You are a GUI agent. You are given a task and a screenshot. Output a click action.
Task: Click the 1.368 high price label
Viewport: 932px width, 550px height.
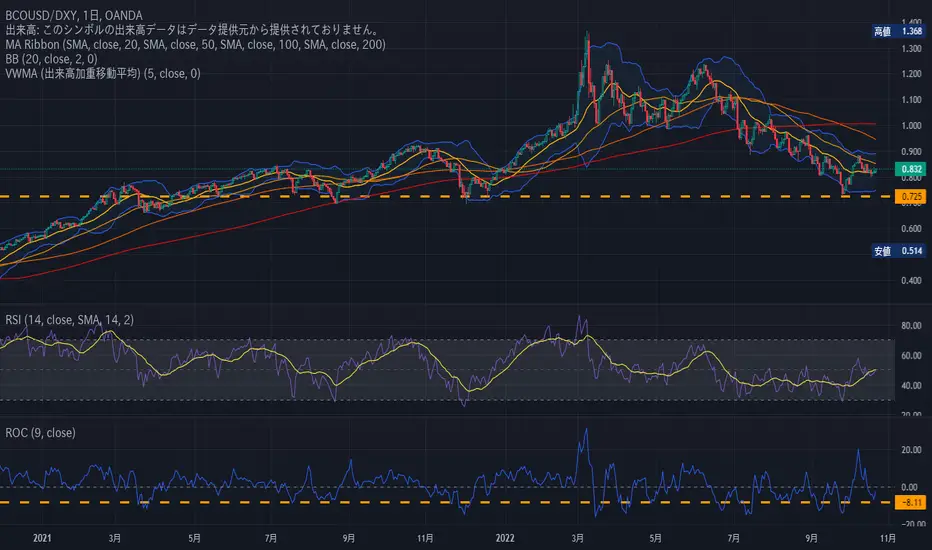[898, 31]
